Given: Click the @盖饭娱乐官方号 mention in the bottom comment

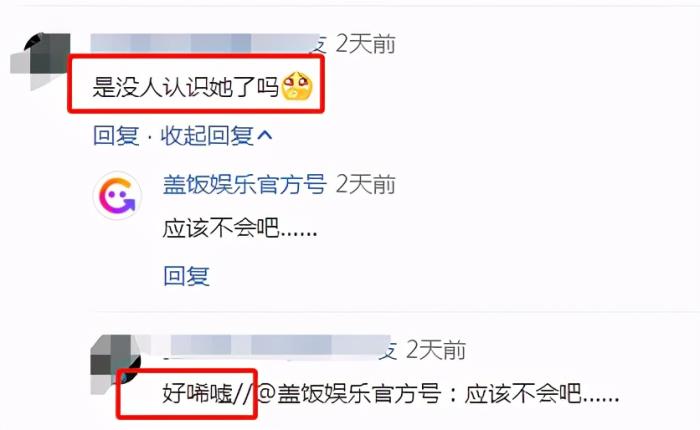Looking at the screenshot, I should 350,394.
